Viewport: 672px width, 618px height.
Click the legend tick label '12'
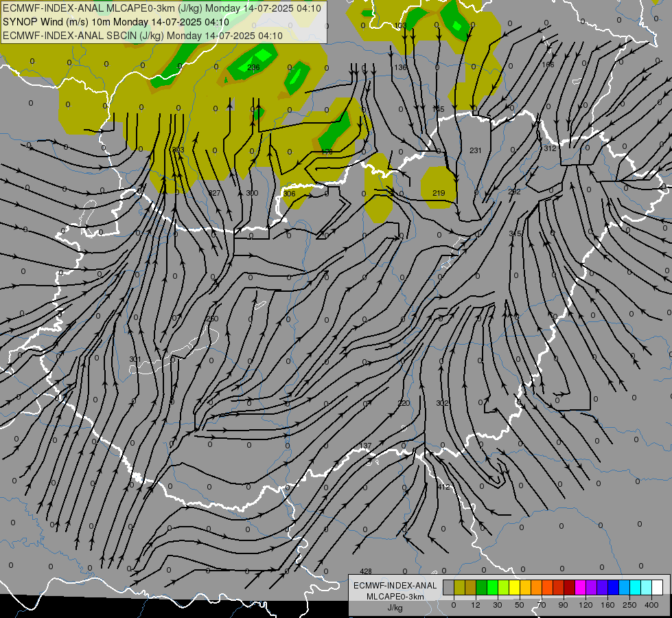[x=476, y=605]
